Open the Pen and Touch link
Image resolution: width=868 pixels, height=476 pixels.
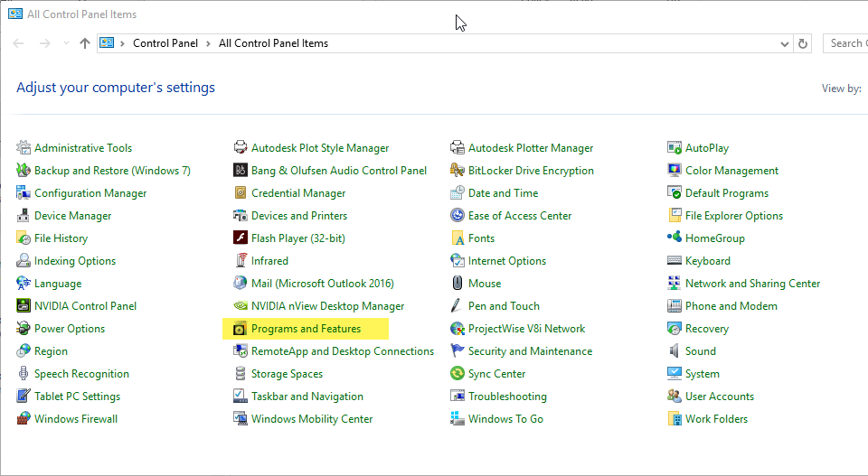504,305
